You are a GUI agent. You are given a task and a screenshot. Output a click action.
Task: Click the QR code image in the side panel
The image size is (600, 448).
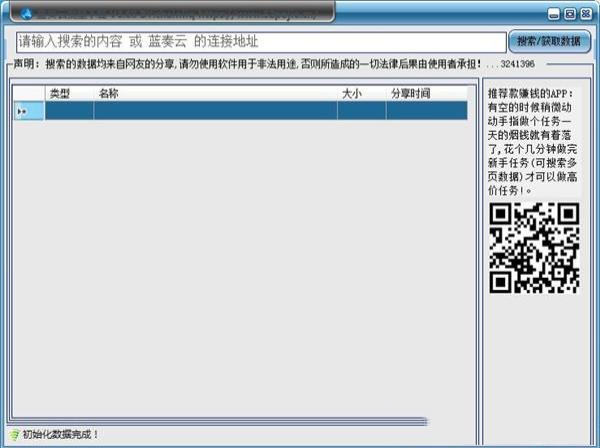534,248
